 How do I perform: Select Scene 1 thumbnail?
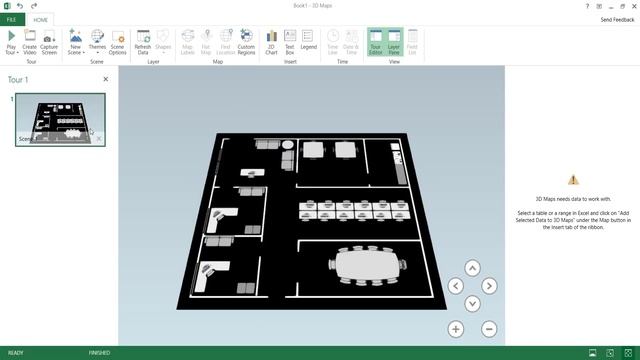[x=60, y=120]
